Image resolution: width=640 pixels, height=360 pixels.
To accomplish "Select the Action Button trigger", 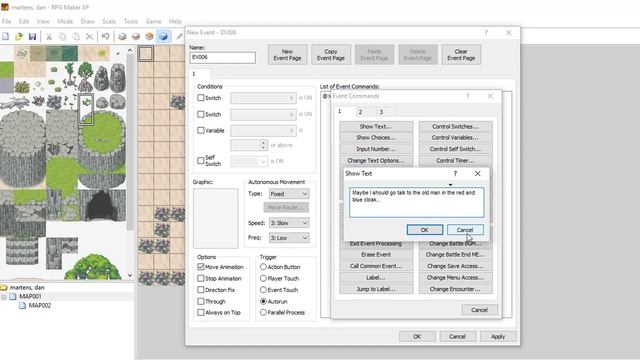I will point(263,267).
